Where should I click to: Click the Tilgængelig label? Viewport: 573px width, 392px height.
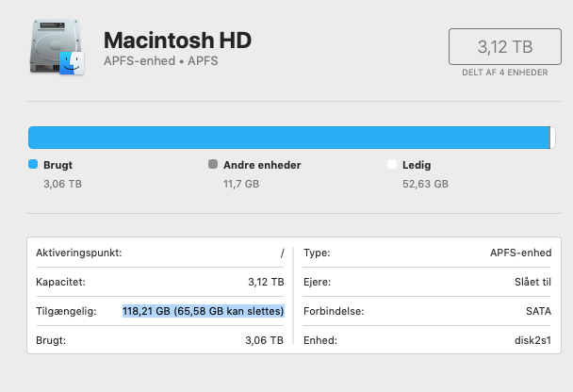pyautogui.click(x=66, y=311)
